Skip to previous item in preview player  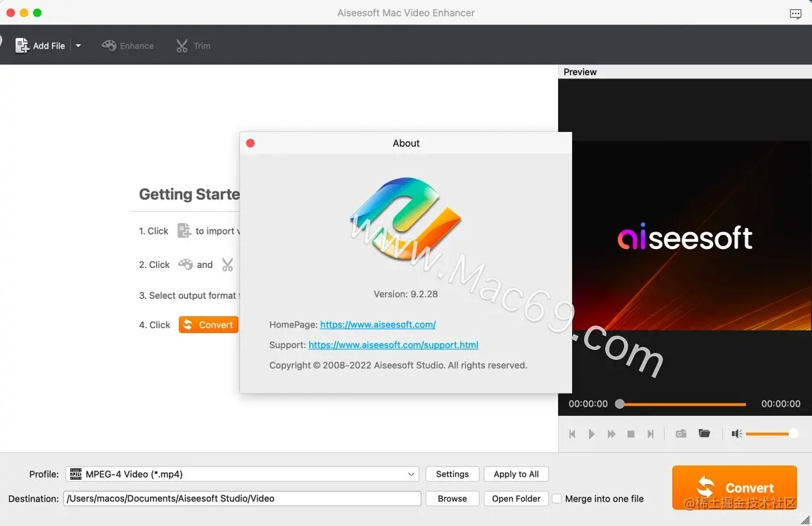(x=572, y=434)
